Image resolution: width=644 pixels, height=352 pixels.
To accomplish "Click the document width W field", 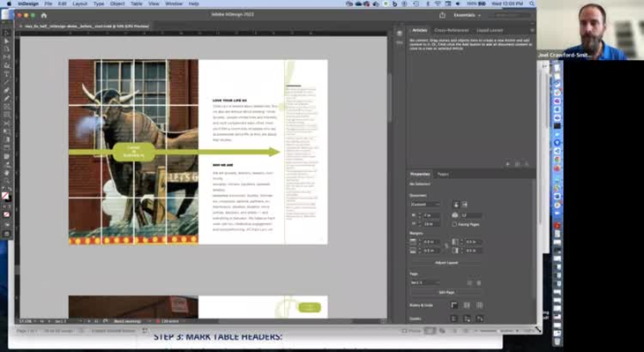I will [431, 215].
